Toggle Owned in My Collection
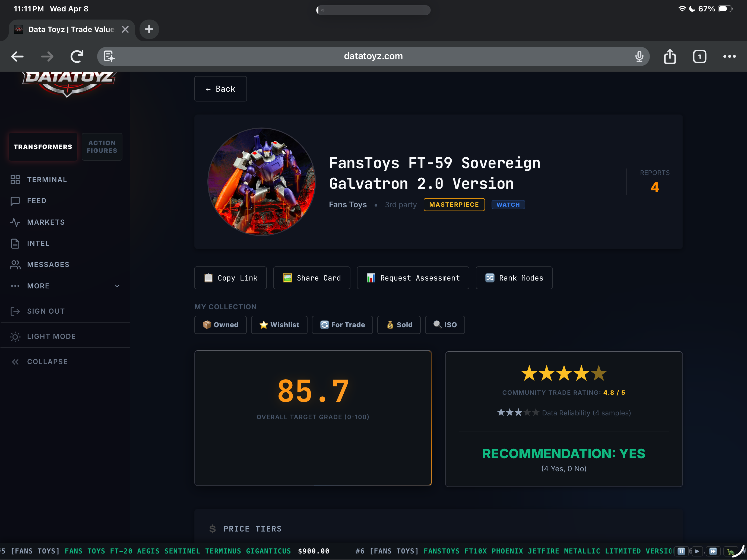Image resolution: width=747 pixels, height=560 pixels. click(220, 325)
